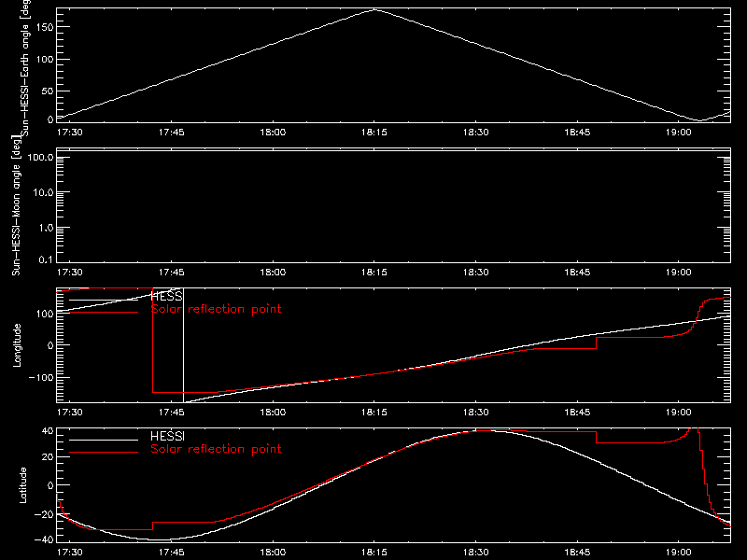Screen dimensions: 747x560
Task: Click 17:45 under the Latitude plot
Action: click(x=171, y=553)
